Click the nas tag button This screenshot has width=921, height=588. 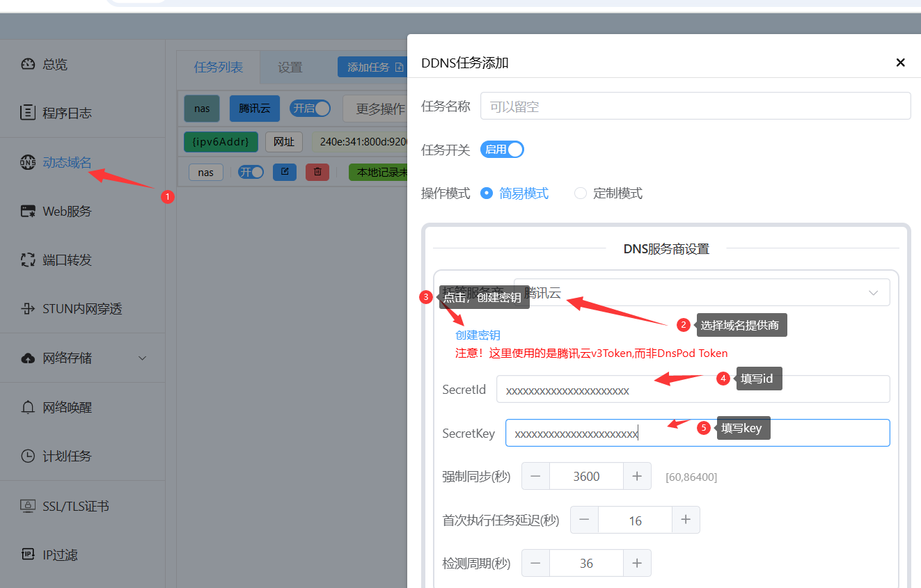[202, 109]
